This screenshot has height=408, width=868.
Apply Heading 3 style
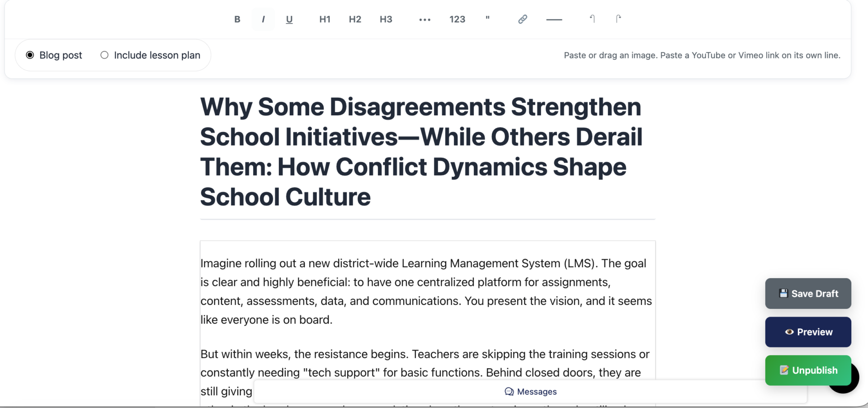pyautogui.click(x=386, y=19)
